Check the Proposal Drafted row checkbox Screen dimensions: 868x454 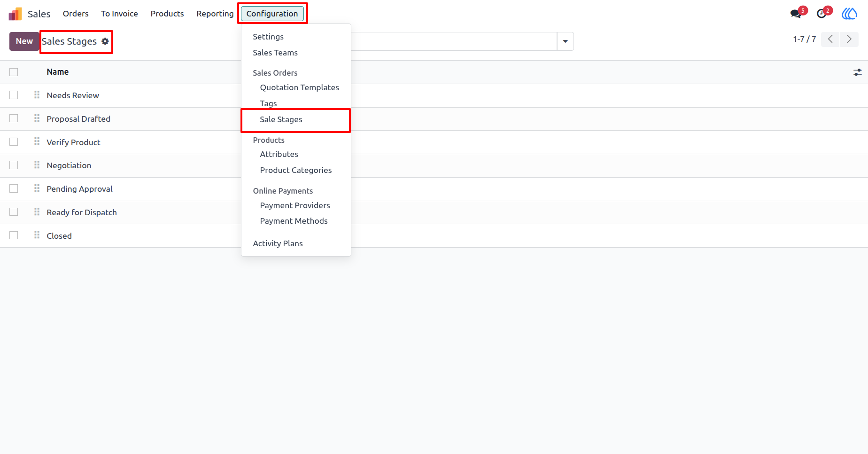click(14, 118)
